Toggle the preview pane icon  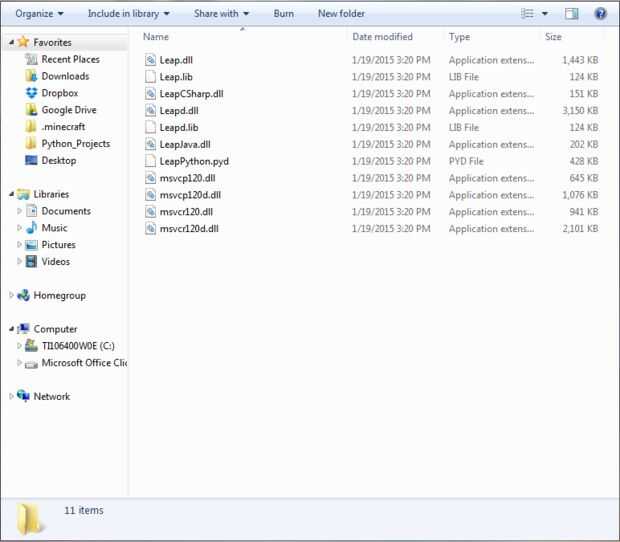coord(571,13)
